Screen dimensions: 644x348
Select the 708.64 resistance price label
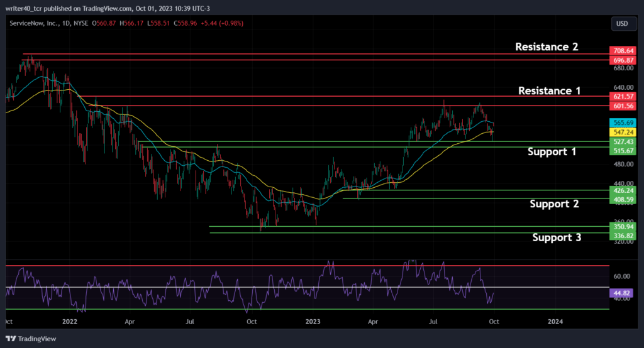[623, 51]
